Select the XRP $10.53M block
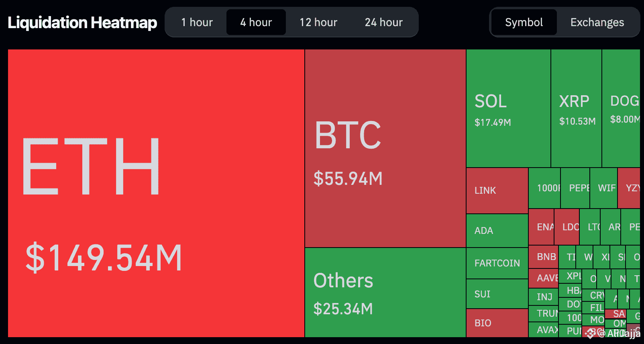 tap(576, 109)
